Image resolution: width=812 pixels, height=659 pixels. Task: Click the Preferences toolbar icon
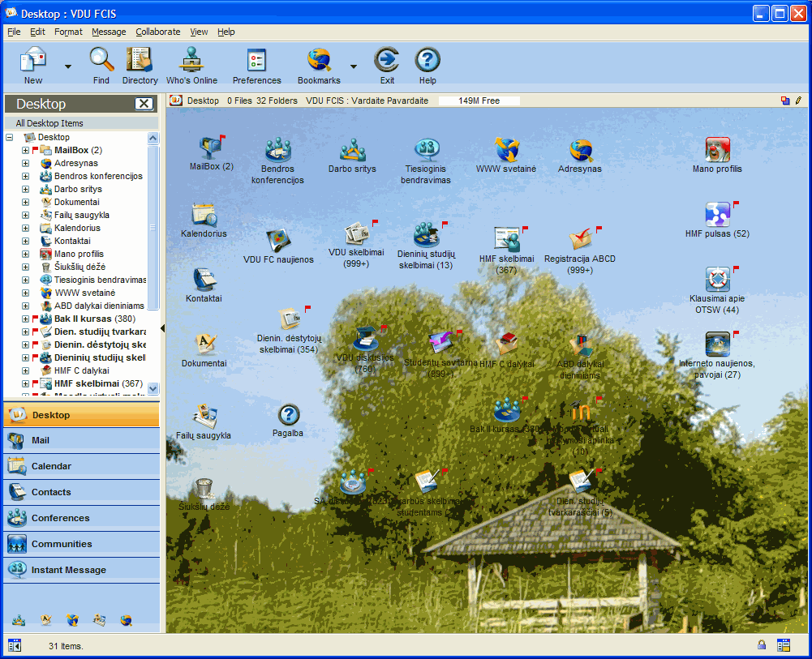coord(256,62)
